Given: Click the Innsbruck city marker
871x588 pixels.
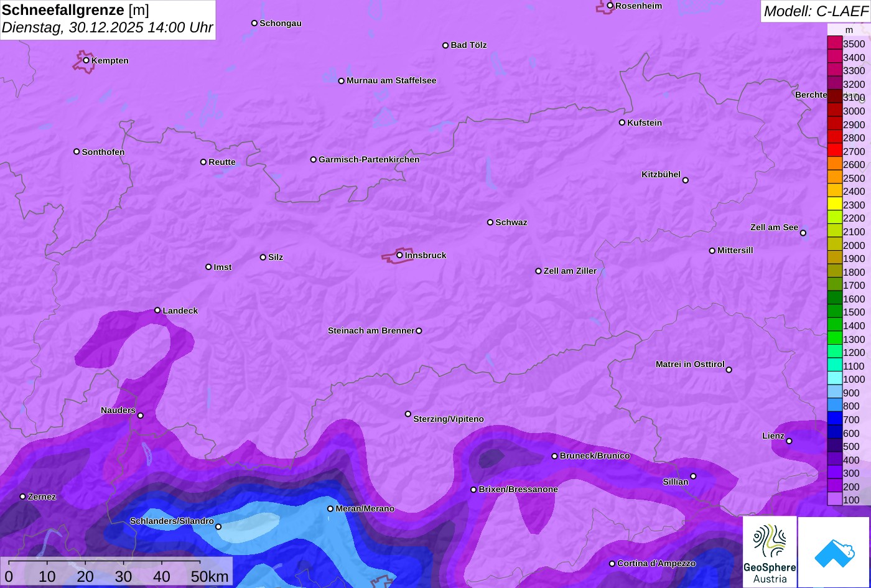Looking at the screenshot, I should point(399,255).
